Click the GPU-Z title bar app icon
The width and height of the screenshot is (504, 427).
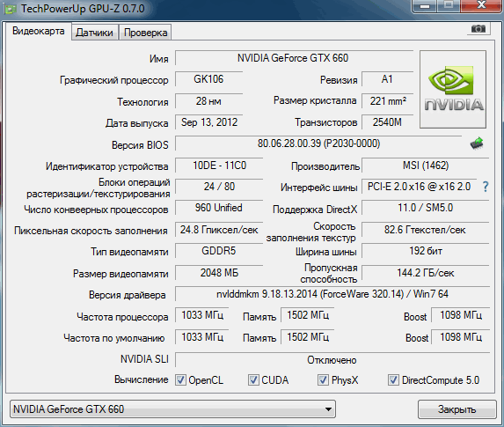[10, 9]
